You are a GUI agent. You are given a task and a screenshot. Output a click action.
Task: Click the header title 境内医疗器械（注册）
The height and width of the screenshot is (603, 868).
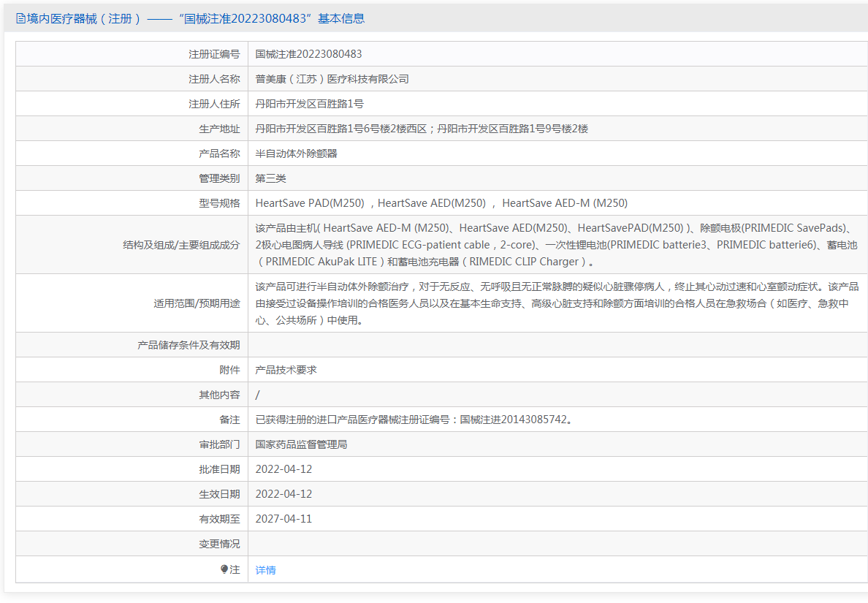[x=84, y=19]
